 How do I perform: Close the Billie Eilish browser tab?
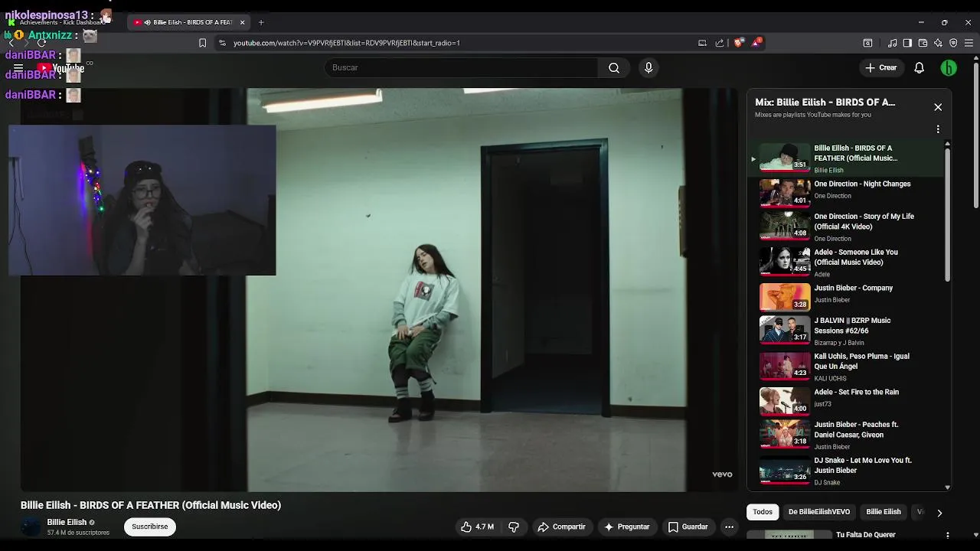242,22
